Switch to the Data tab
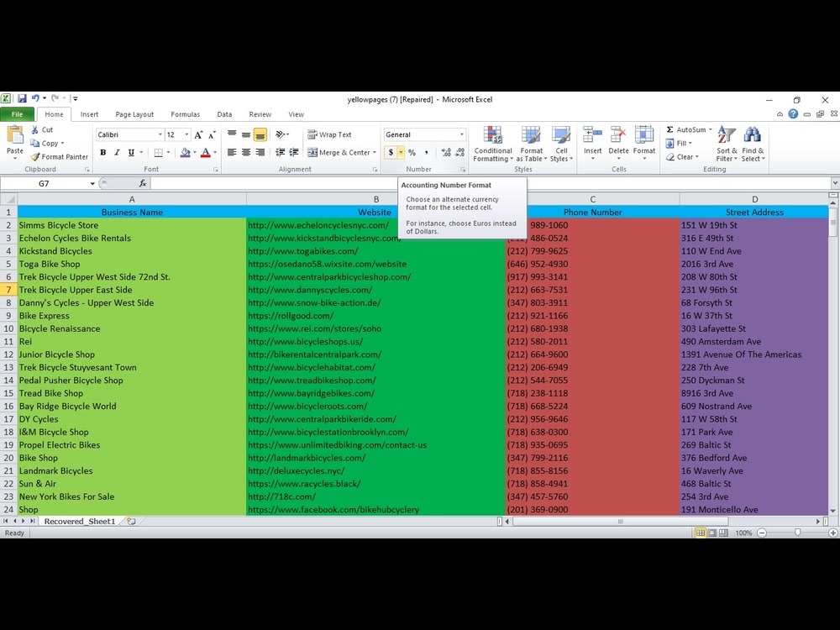Viewport: 840px width, 630px height. pyautogui.click(x=224, y=114)
